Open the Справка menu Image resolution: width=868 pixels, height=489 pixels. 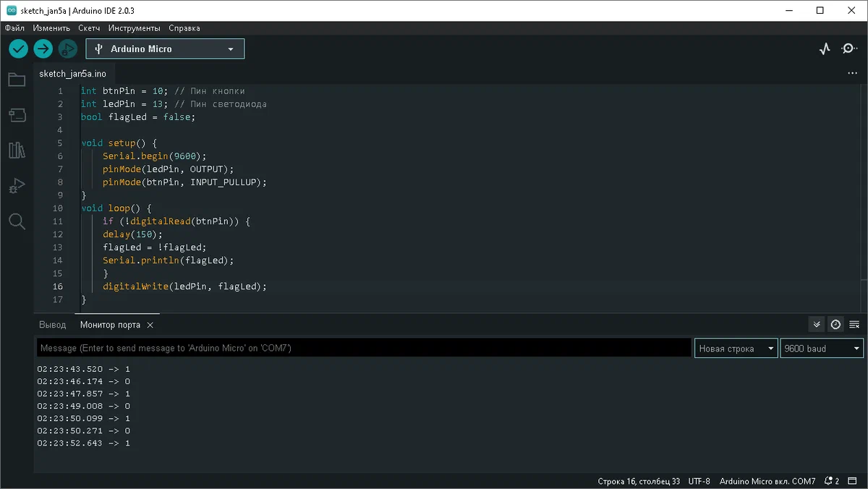(184, 28)
